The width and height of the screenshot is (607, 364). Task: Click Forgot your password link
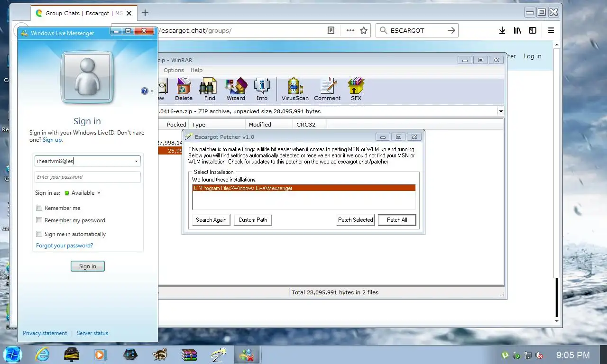click(64, 246)
